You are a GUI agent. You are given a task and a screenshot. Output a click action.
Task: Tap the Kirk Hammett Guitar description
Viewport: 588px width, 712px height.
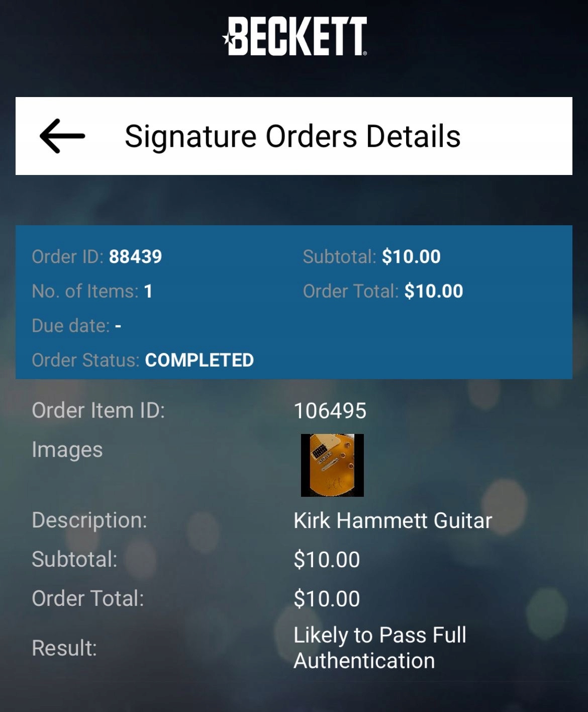tap(393, 520)
